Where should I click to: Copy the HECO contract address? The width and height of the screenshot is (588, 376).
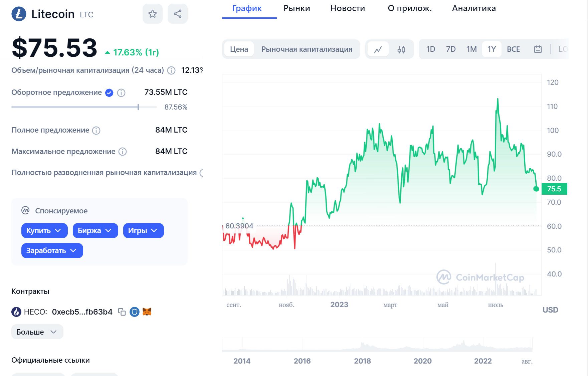(122, 312)
